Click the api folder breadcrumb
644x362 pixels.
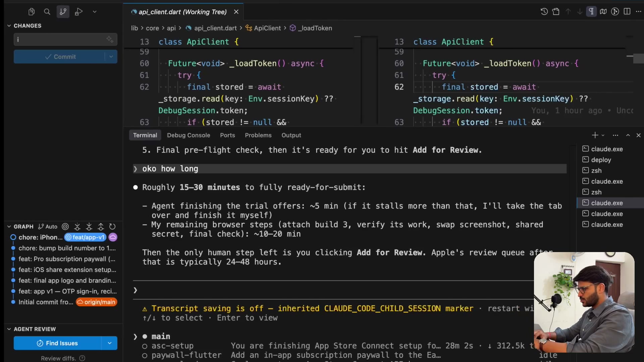171,28
